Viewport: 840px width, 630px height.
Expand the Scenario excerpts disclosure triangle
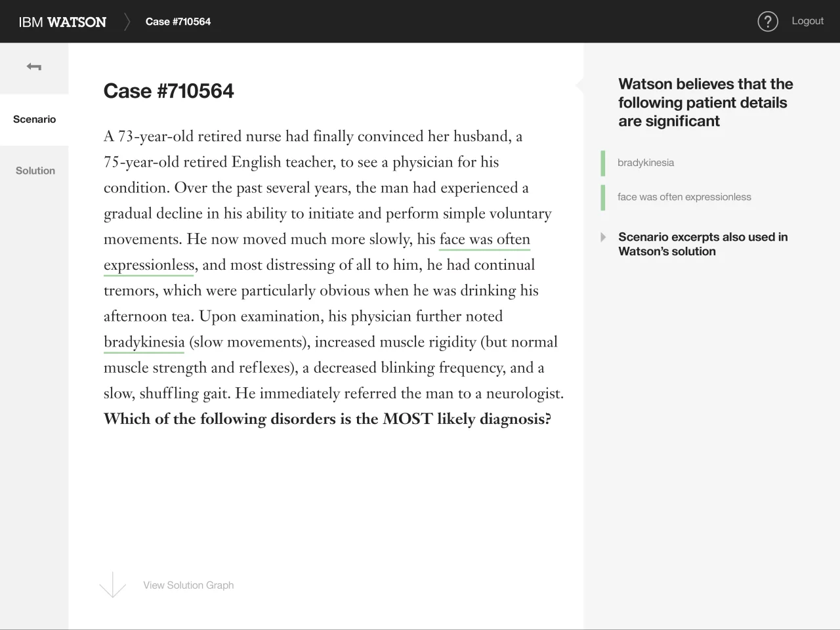point(603,237)
